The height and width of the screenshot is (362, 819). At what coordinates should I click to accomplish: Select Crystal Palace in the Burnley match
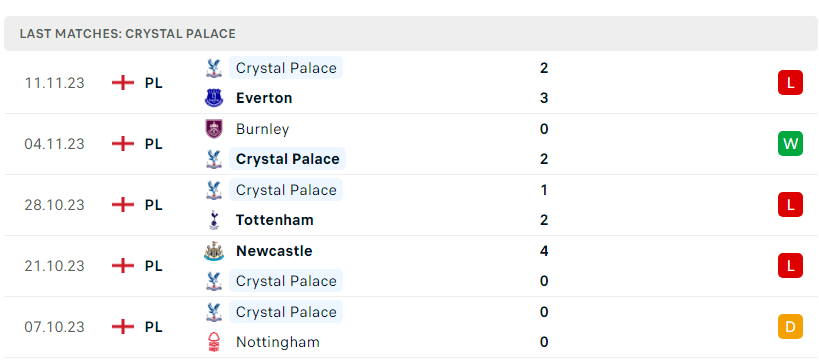tap(287, 159)
